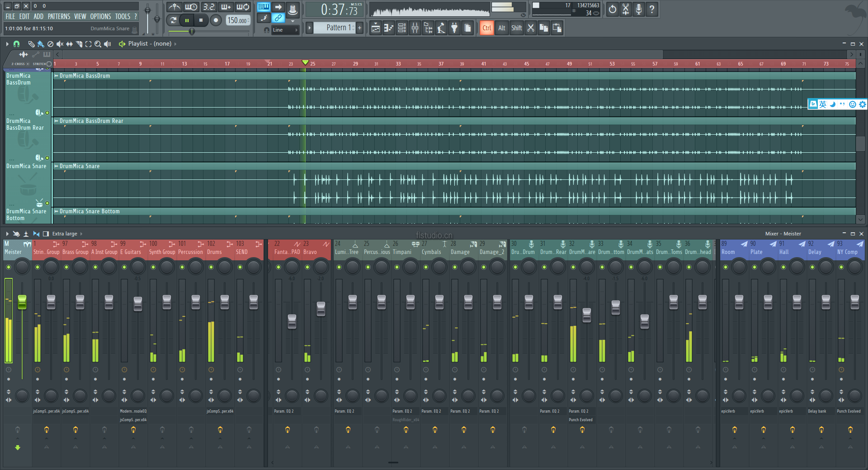Open the Piano roll shortcut icon
Screen dimensions: 868x470
click(x=388, y=28)
